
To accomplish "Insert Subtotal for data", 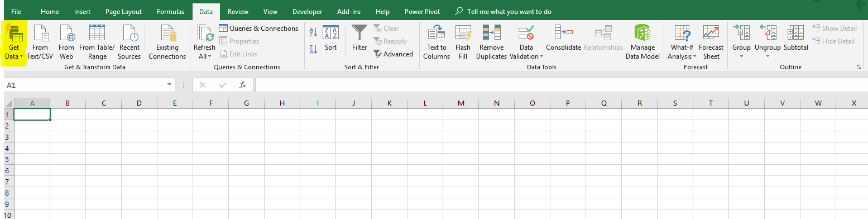I will coord(796,39).
